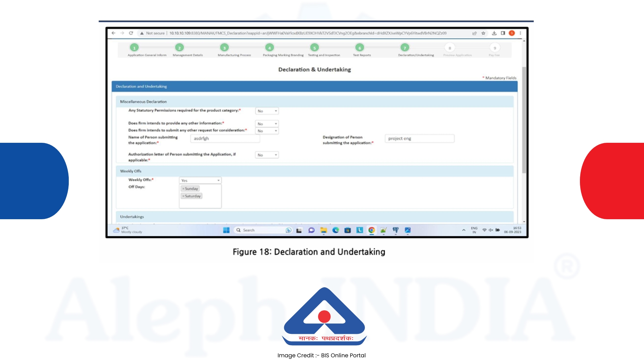Open 'submit any other request' dropdown
Image resolution: width=644 pixels, height=362 pixels.
267,131
